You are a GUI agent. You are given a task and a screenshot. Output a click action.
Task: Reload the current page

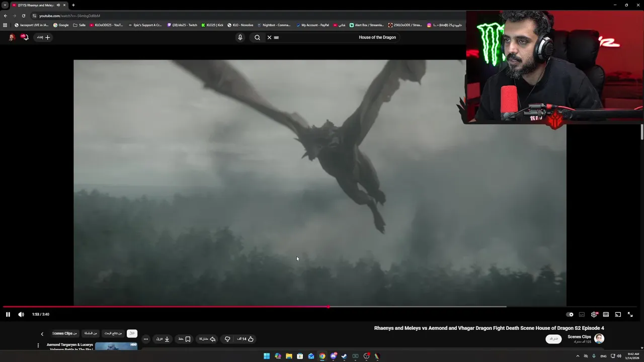pyautogui.click(x=23, y=16)
